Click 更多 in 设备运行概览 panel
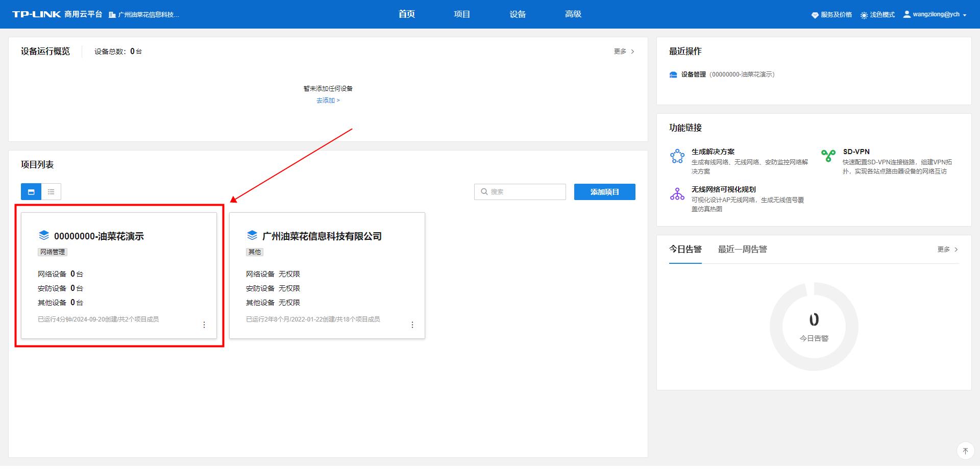 click(x=624, y=52)
